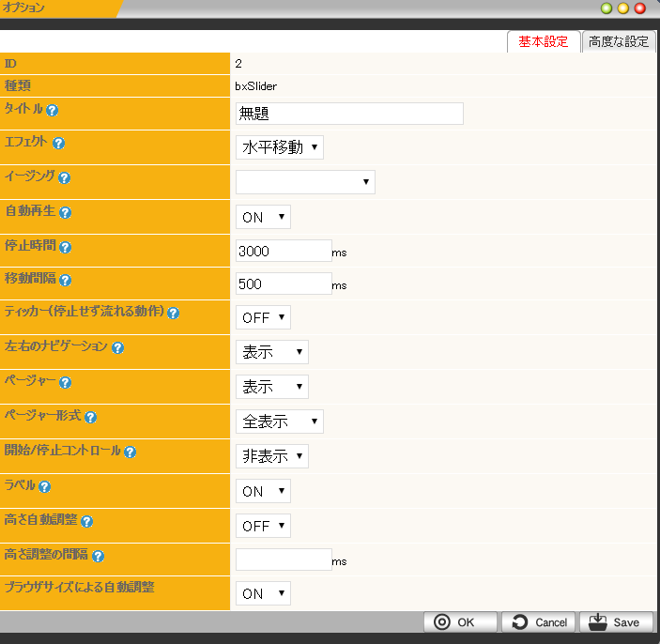Open help icon next to 高さ自動調整

[x=86, y=522]
